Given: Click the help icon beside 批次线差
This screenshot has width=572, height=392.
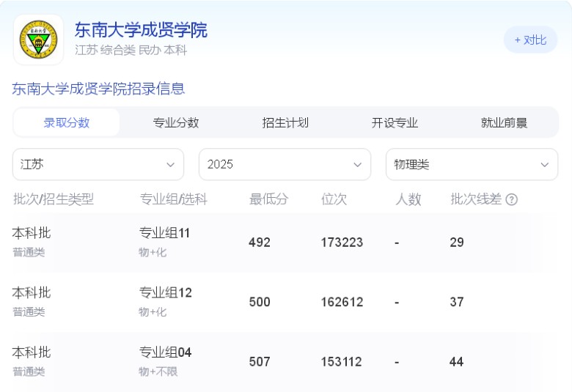Looking at the screenshot, I should pyautogui.click(x=512, y=199).
